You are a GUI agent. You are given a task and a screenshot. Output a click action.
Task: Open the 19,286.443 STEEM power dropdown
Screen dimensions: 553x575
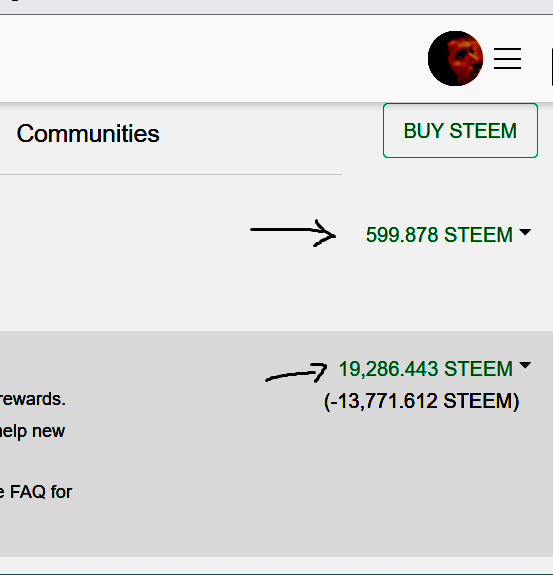click(425, 369)
